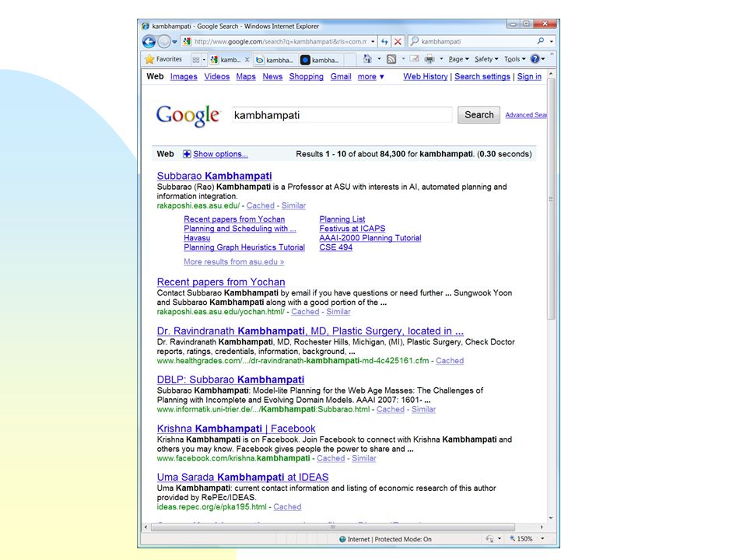Screen dimensions: 747x560
Task: Click More results from asu.edu link
Action: point(234,262)
